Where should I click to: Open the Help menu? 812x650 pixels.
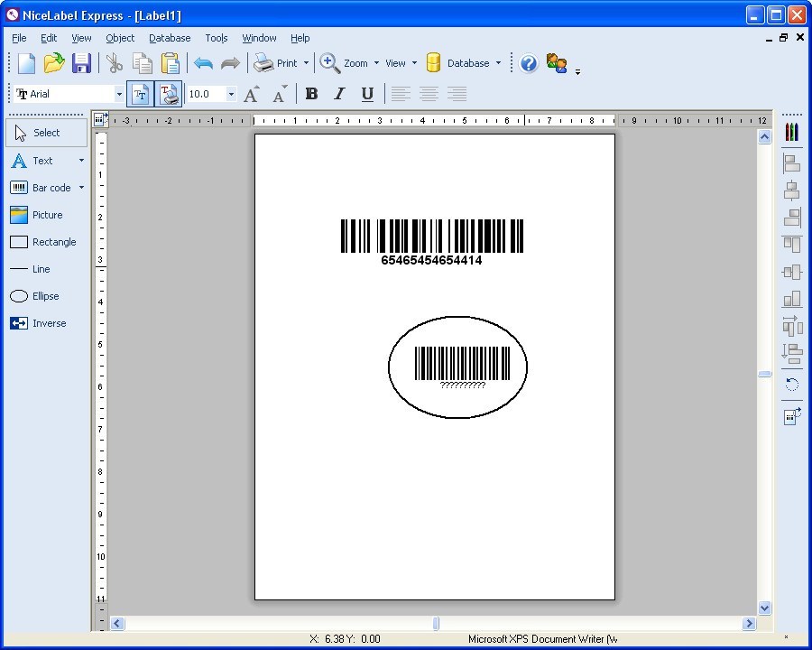tap(300, 38)
